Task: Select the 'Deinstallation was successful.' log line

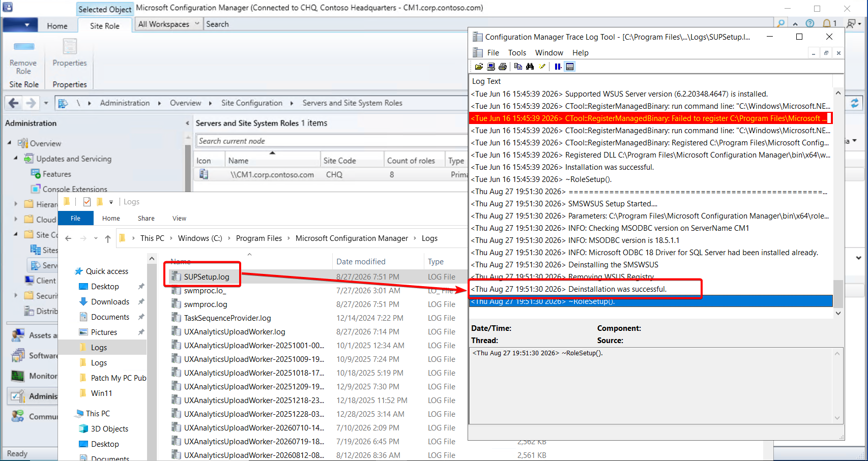Action: [x=651, y=289]
